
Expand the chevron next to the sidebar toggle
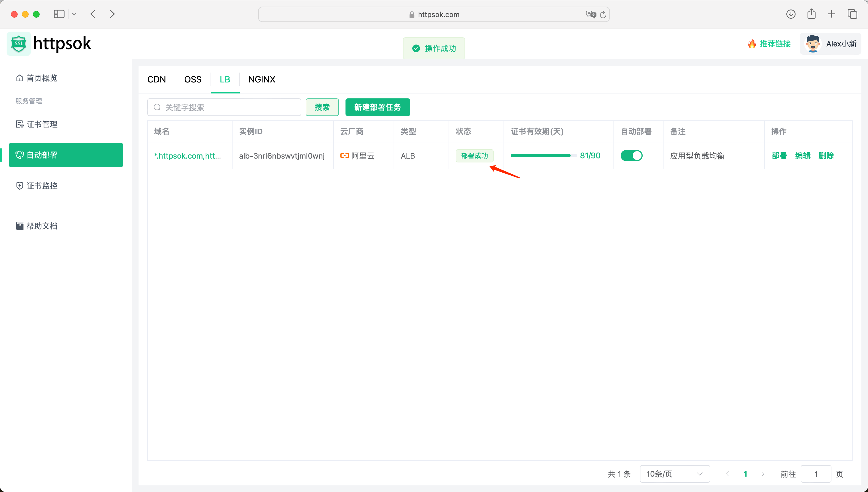[74, 14]
